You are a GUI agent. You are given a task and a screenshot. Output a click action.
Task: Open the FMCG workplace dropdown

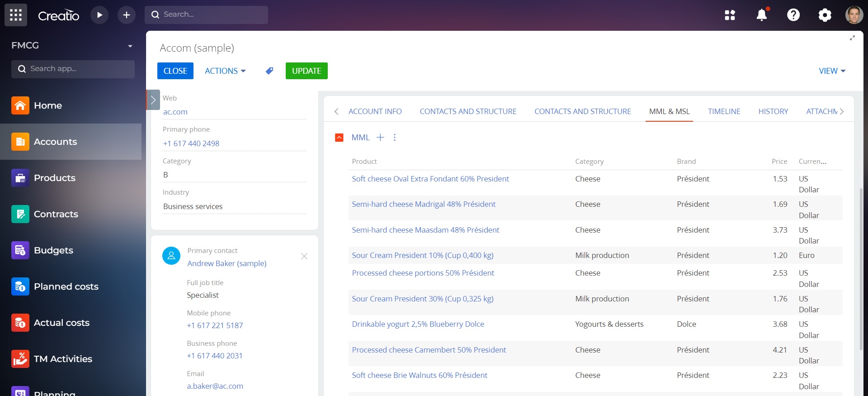click(x=130, y=46)
